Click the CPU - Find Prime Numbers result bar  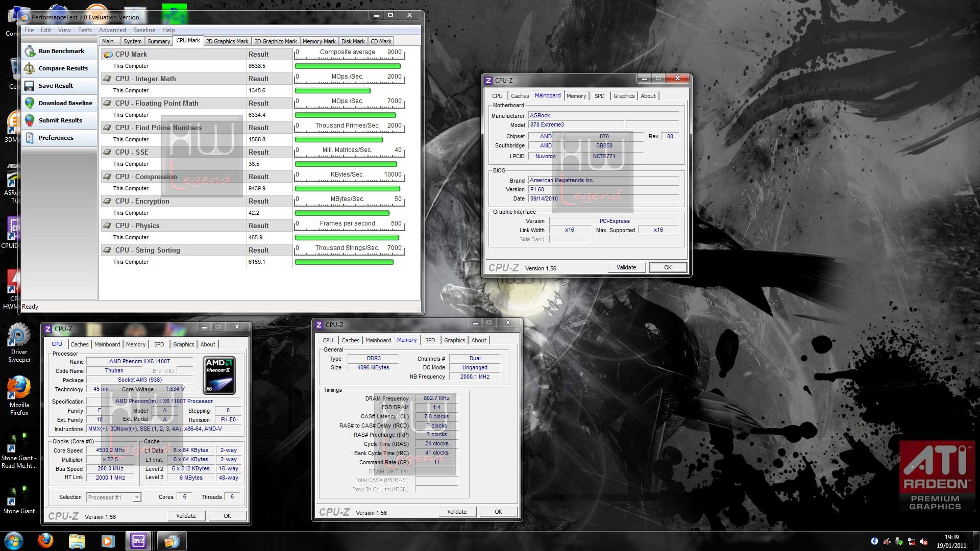click(x=339, y=140)
